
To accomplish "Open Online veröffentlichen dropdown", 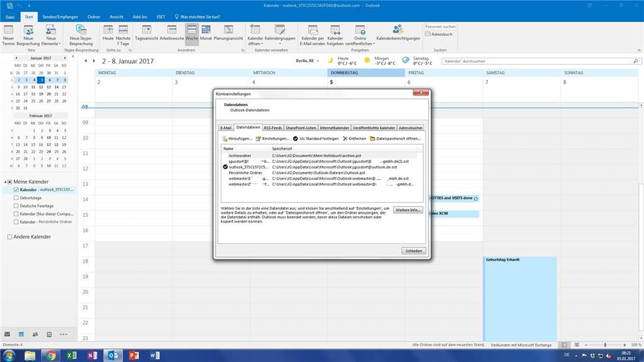I will pyautogui.click(x=360, y=35).
